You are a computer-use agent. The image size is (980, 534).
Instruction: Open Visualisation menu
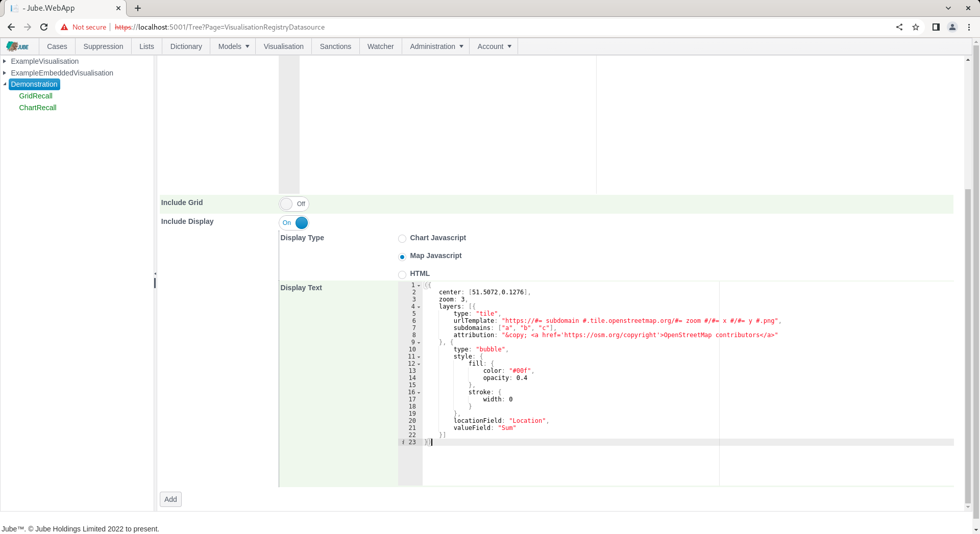coord(283,46)
